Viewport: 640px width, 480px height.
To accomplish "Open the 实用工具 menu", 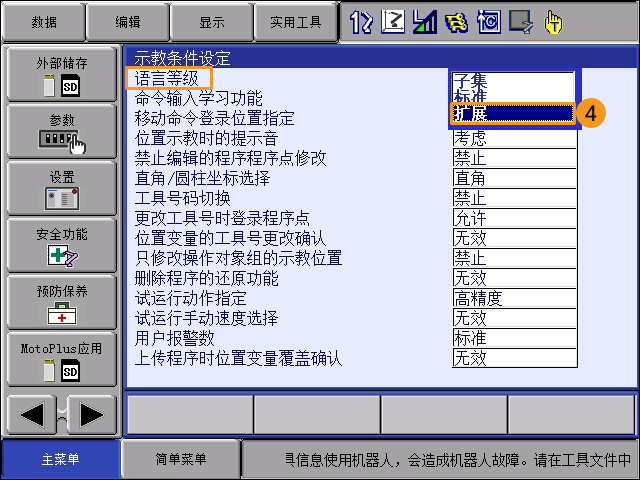I will click(296, 22).
